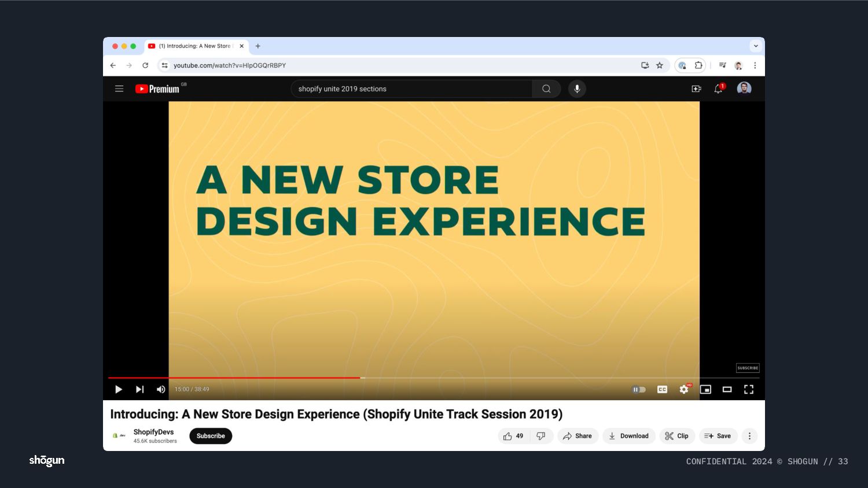Image resolution: width=868 pixels, height=488 pixels.
Task: Click the video title text
Action: tap(336, 414)
